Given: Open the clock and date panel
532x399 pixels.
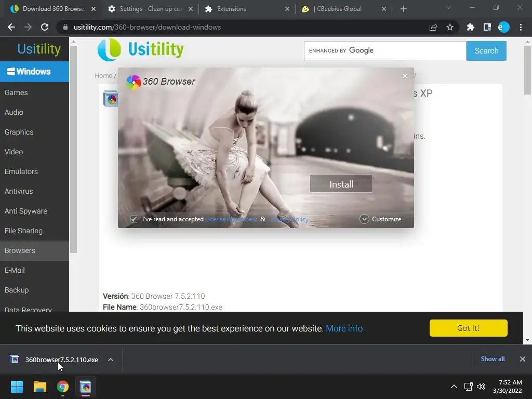Looking at the screenshot, I should point(508,387).
